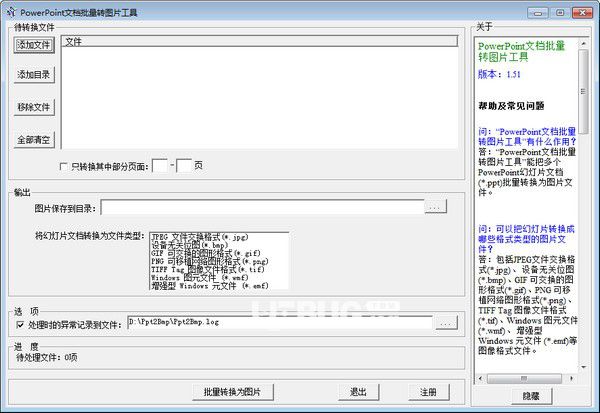This screenshot has width=600, height=413.
Task: Click the 移除文件 button
Action: click(34, 107)
